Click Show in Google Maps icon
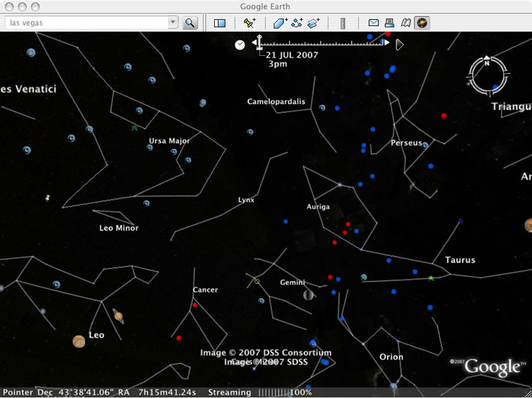Viewport: 532px width, 398px height. point(406,23)
